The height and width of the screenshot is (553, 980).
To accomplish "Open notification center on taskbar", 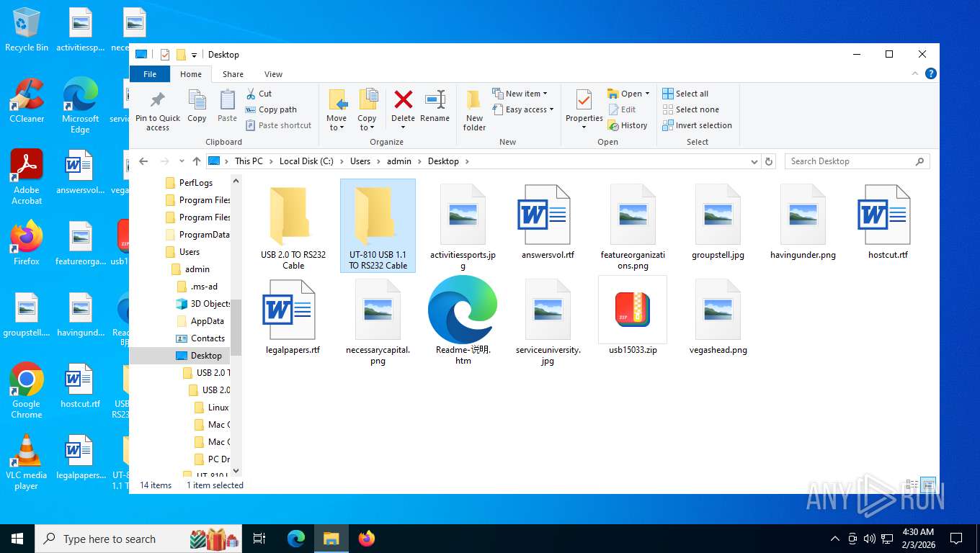I will (956, 539).
